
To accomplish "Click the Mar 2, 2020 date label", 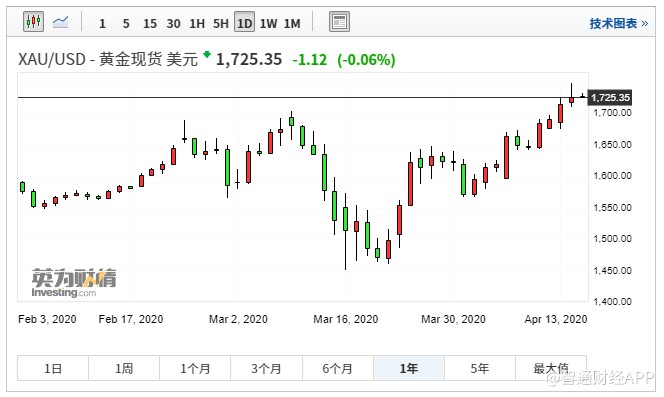I will 238,319.
